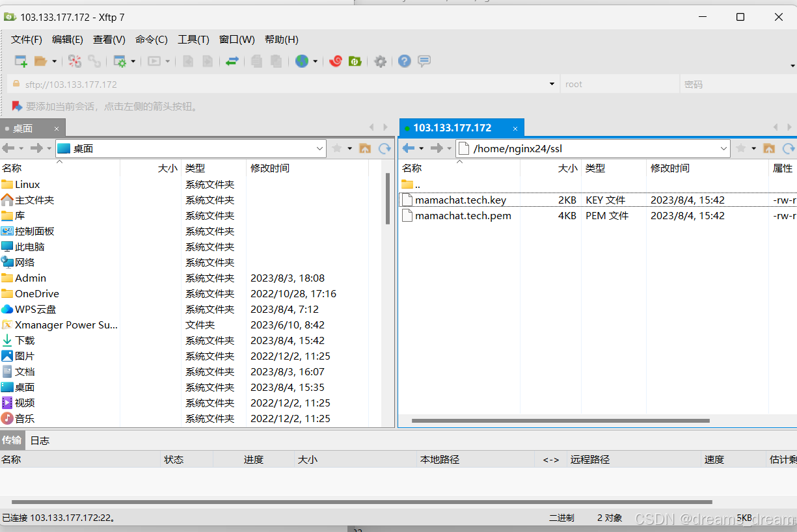This screenshot has width=797, height=532.
Task: Expand the sftp address history dropdown
Action: tap(552, 84)
